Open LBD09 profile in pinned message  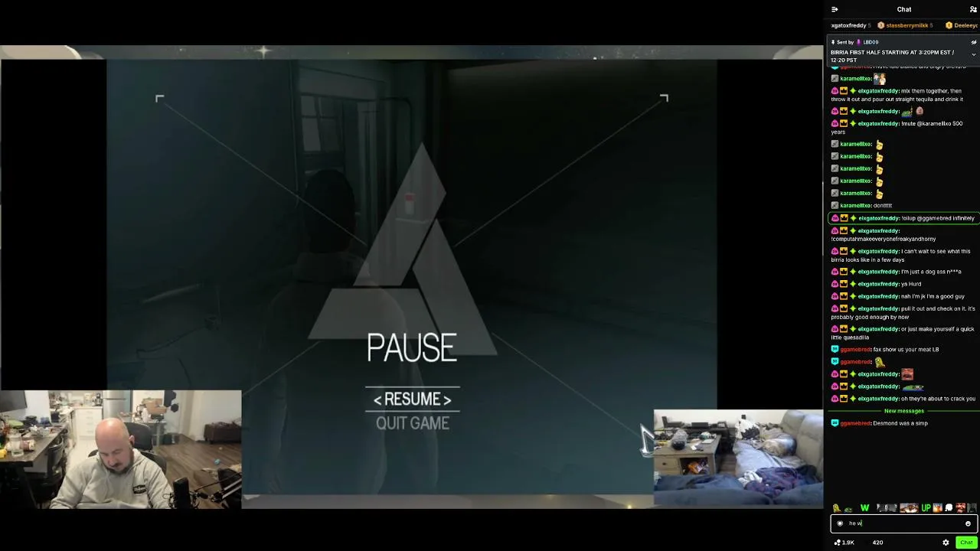coord(871,42)
